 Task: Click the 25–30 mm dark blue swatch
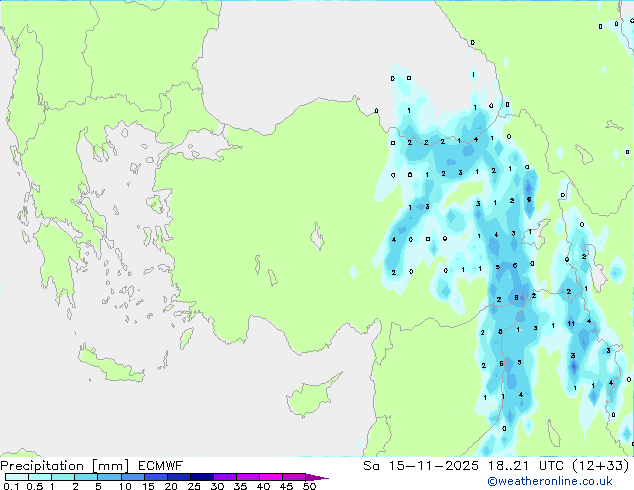pos(201,477)
